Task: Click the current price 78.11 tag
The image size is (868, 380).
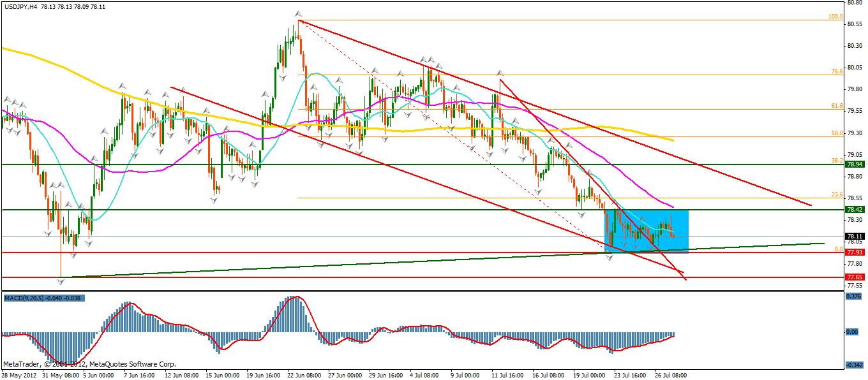Action: [x=855, y=236]
